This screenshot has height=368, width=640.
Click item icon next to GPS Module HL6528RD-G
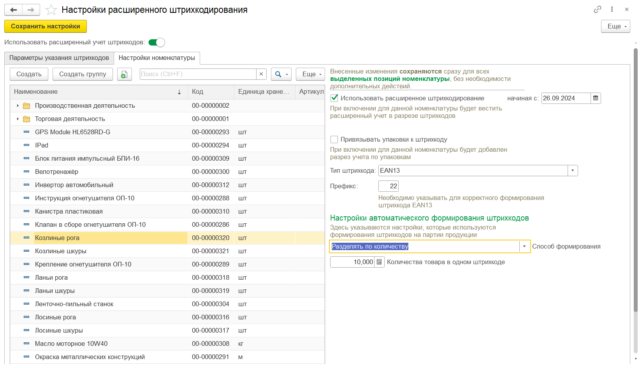[27, 132]
